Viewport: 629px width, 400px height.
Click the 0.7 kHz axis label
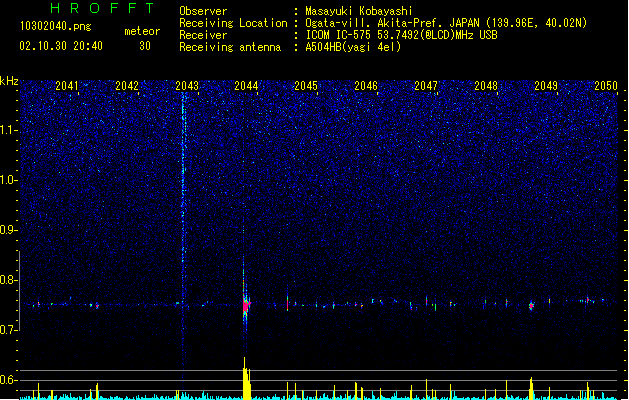click(8, 330)
